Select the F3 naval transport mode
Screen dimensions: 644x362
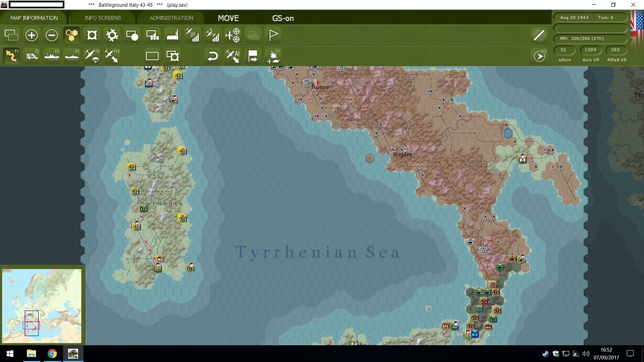[x=52, y=56]
